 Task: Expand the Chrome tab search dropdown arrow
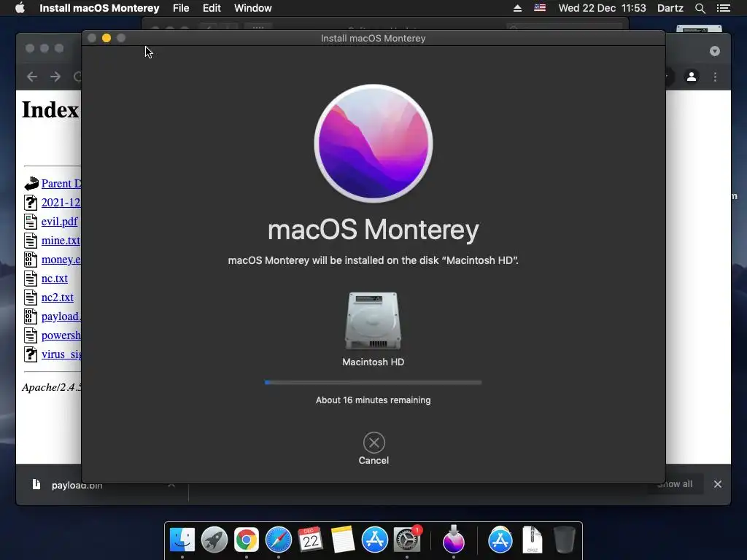pos(715,51)
